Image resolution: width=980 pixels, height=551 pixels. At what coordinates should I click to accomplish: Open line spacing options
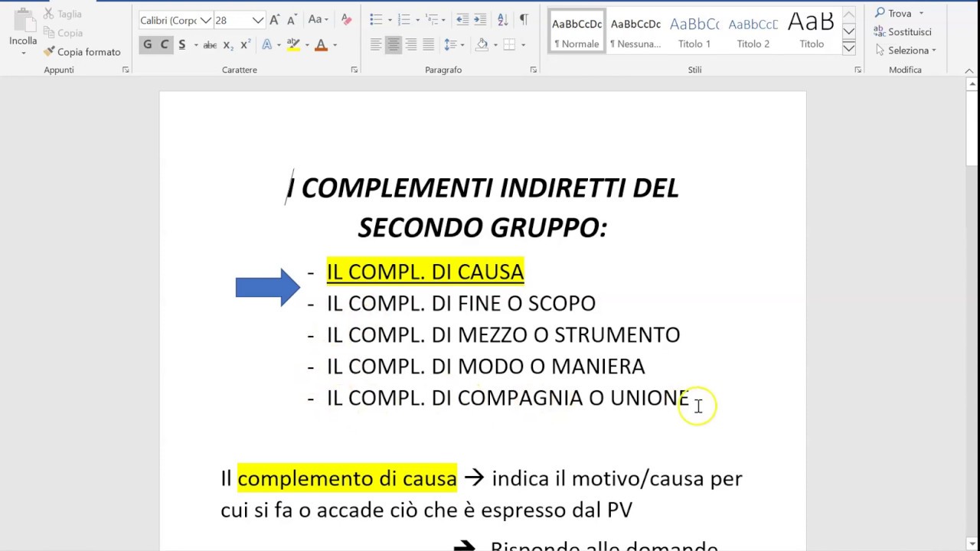453,45
